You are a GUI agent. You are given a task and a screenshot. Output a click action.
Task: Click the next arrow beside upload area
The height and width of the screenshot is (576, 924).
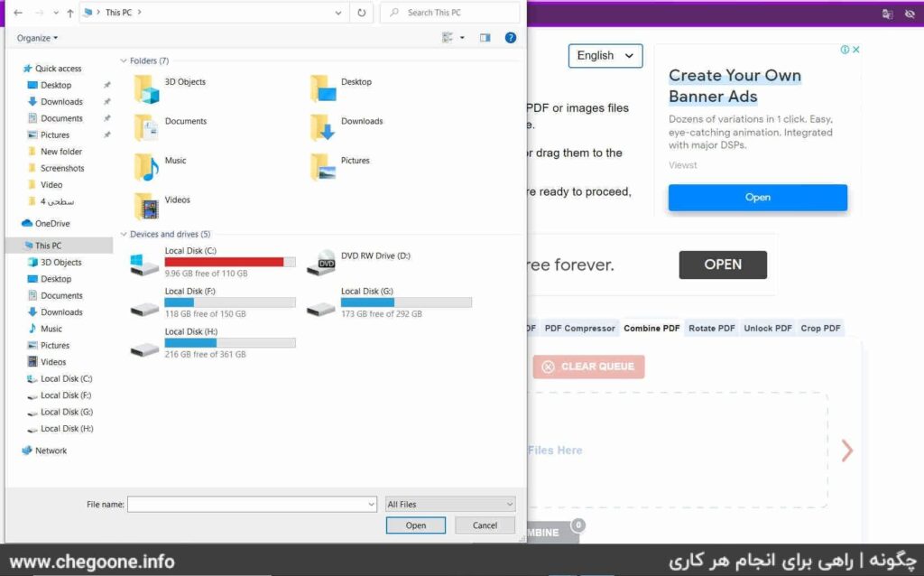click(846, 451)
